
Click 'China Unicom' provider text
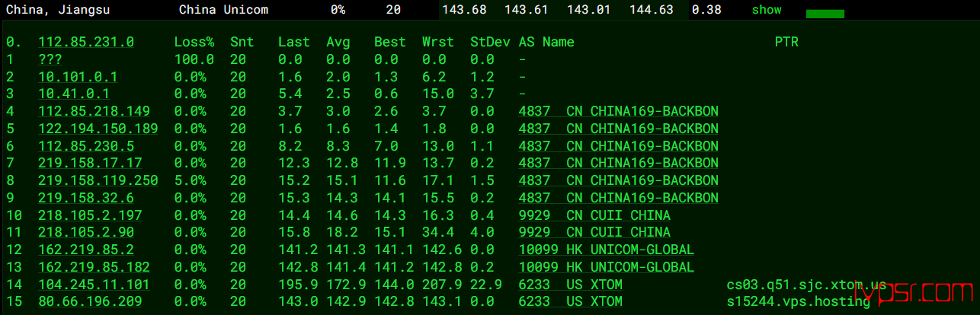pyautogui.click(x=223, y=10)
